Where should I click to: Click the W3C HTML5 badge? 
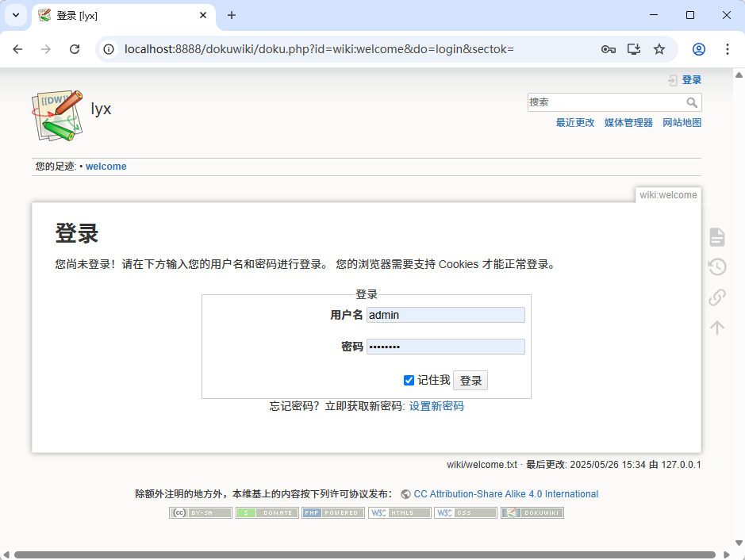click(x=400, y=512)
